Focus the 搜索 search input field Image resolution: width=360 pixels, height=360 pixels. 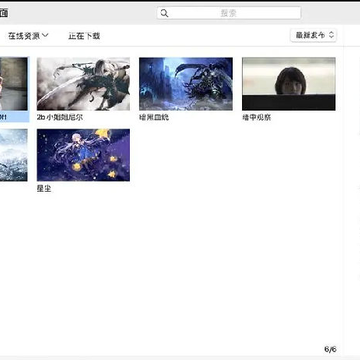229,13
